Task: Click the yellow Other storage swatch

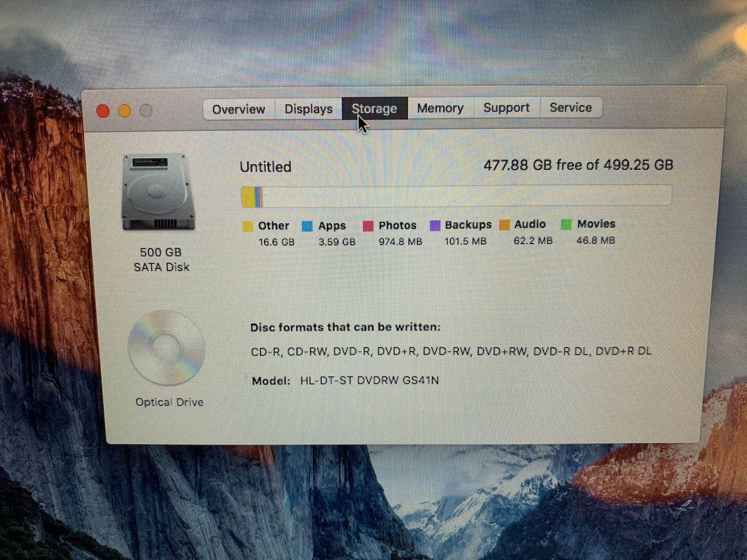Action: coord(248,226)
